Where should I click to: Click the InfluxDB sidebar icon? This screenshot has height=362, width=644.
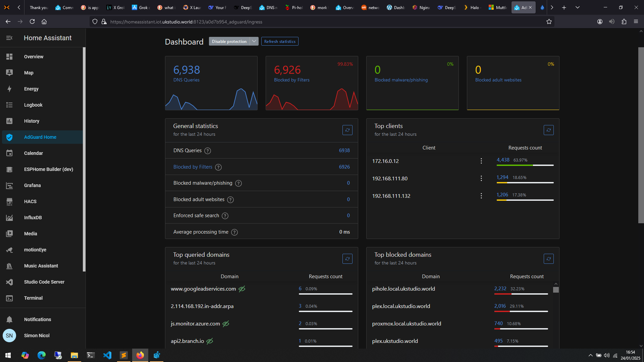9,218
